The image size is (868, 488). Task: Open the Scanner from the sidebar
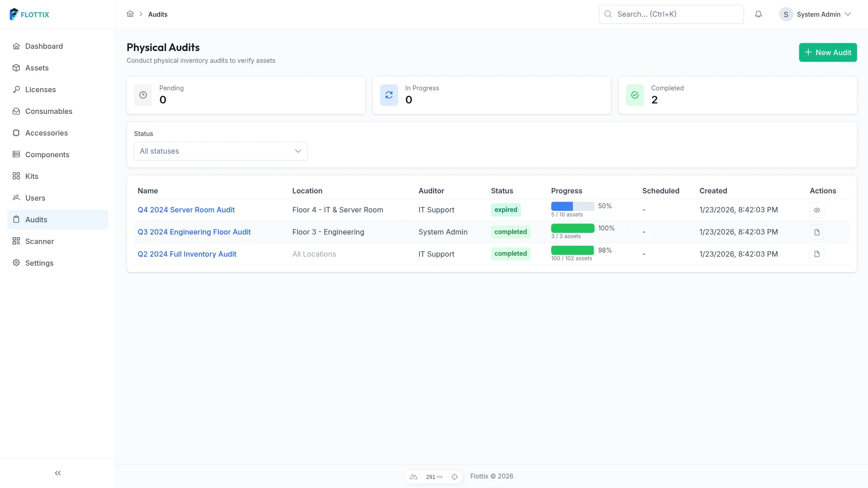tap(40, 241)
